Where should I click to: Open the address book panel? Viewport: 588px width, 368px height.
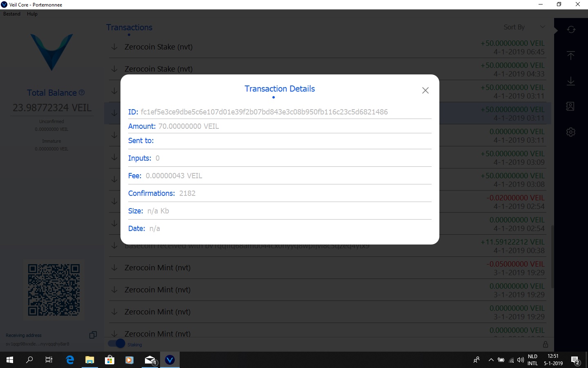point(570,106)
